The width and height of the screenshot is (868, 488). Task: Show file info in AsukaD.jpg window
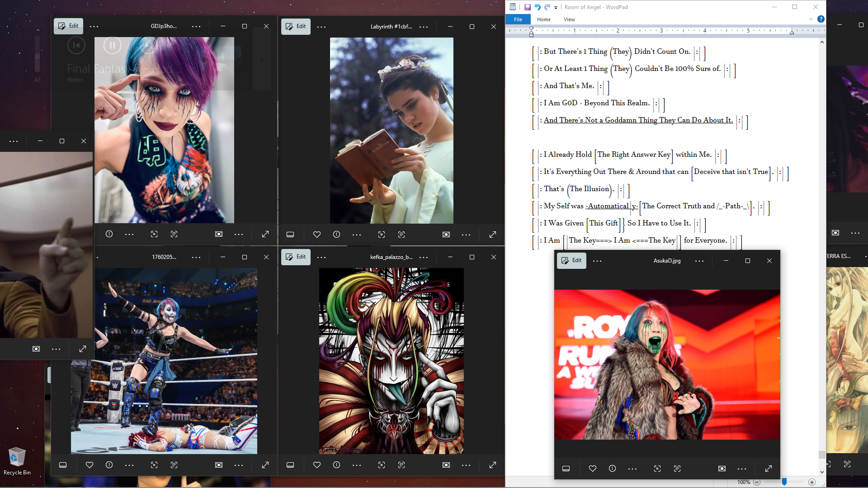[612, 469]
